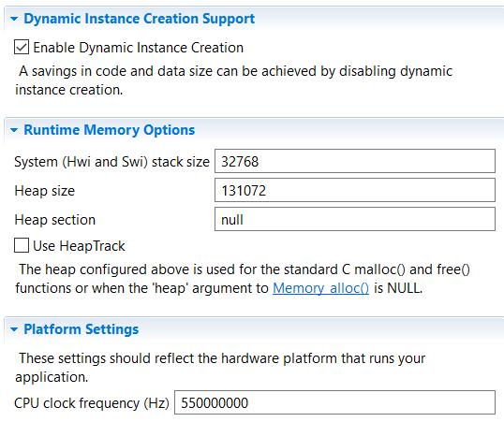This screenshot has height=422, width=504.
Task: Click the heap malloc description text
Action: [x=243, y=279]
